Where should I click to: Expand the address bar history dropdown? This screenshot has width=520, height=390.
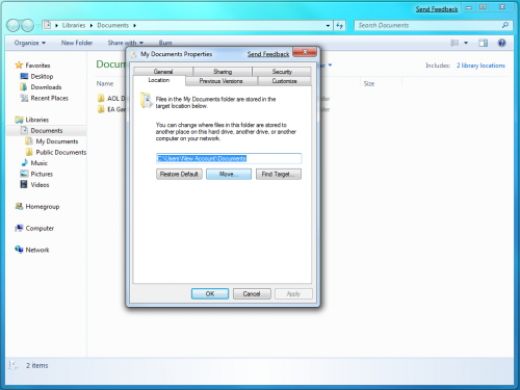328,25
